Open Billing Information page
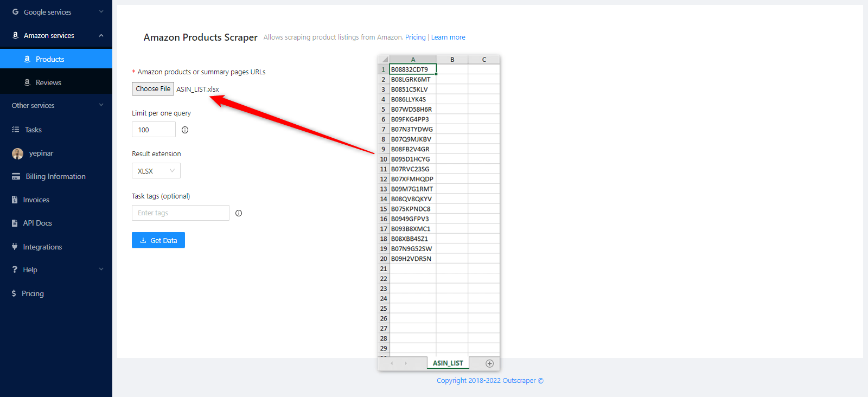 point(56,176)
